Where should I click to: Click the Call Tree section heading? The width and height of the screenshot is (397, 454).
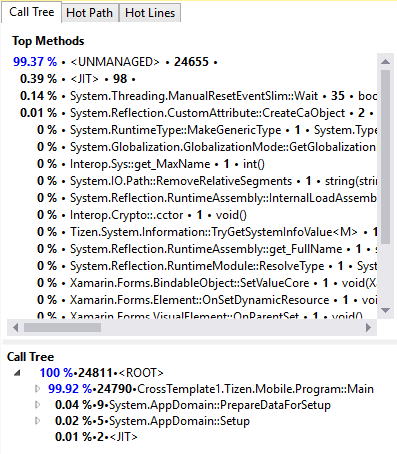pyautogui.click(x=30, y=357)
